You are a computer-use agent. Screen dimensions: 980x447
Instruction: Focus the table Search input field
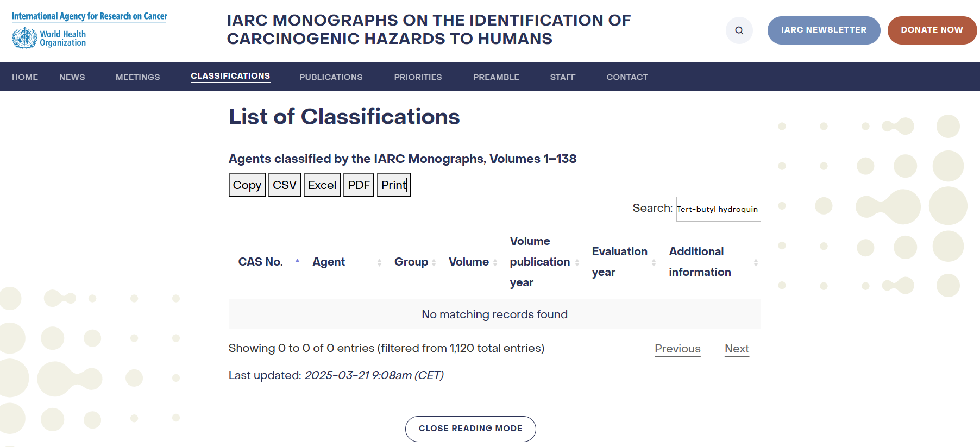pos(718,209)
